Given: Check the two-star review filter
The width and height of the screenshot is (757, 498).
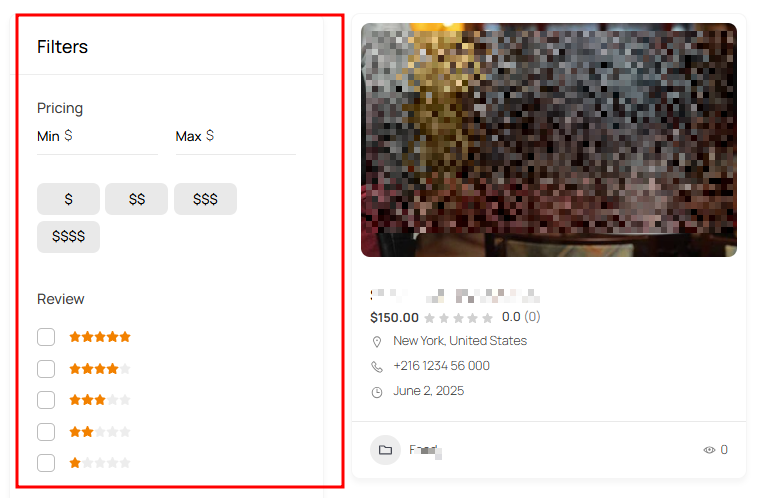Looking at the screenshot, I should [46, 432].
